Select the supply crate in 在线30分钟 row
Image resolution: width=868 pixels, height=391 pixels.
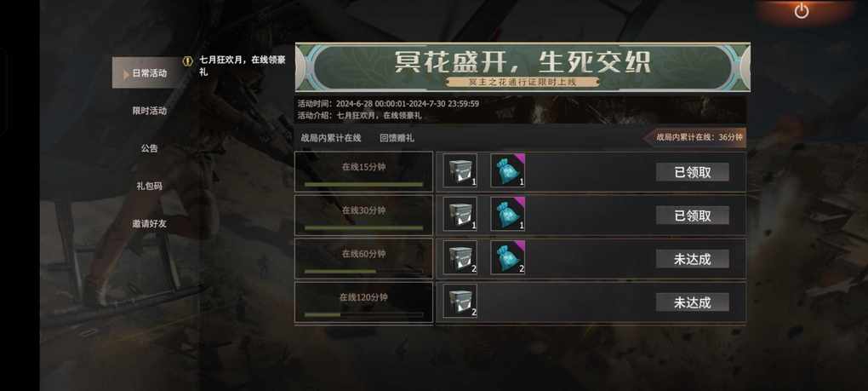460,215
